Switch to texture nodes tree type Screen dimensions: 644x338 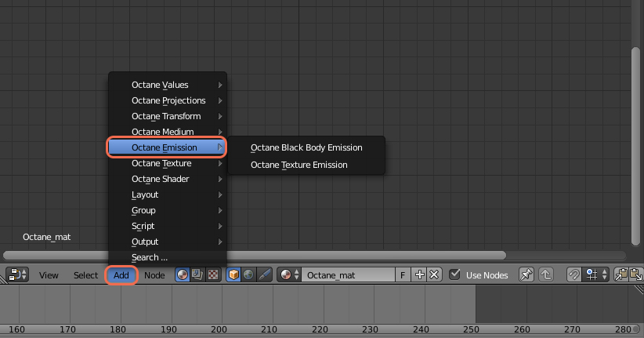point(212,275)
